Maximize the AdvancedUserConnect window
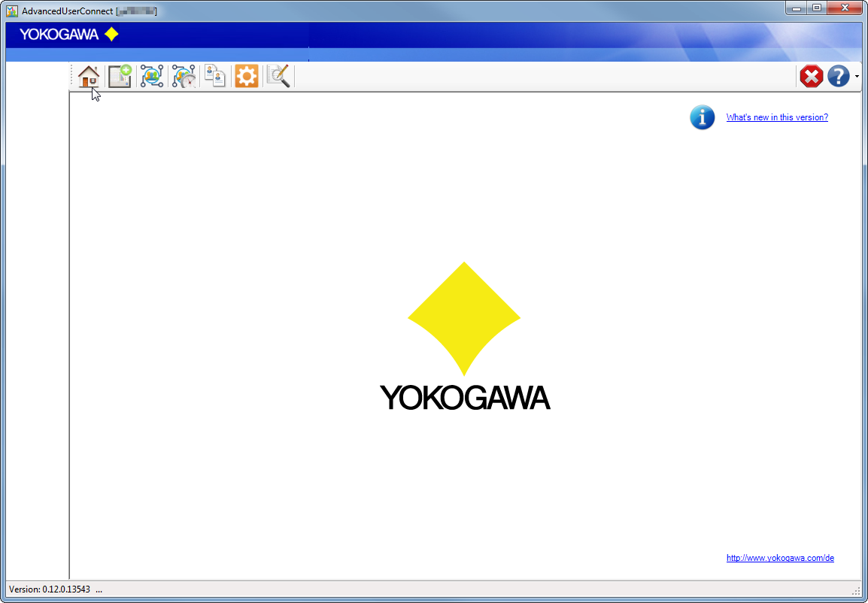The width and height of the screenshot is (868, 603). pyautogui.click(x=817, y=8)
